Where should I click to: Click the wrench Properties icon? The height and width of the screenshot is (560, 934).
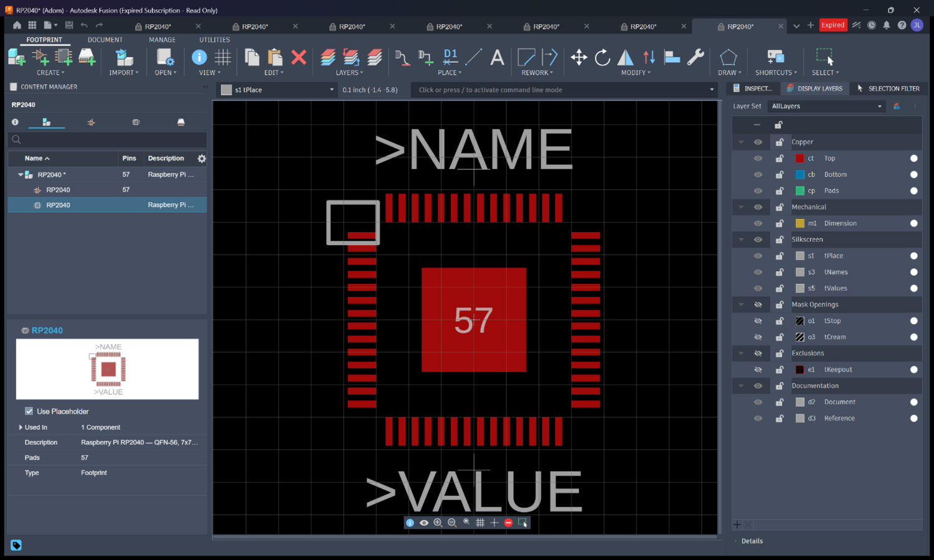point(696,57)
